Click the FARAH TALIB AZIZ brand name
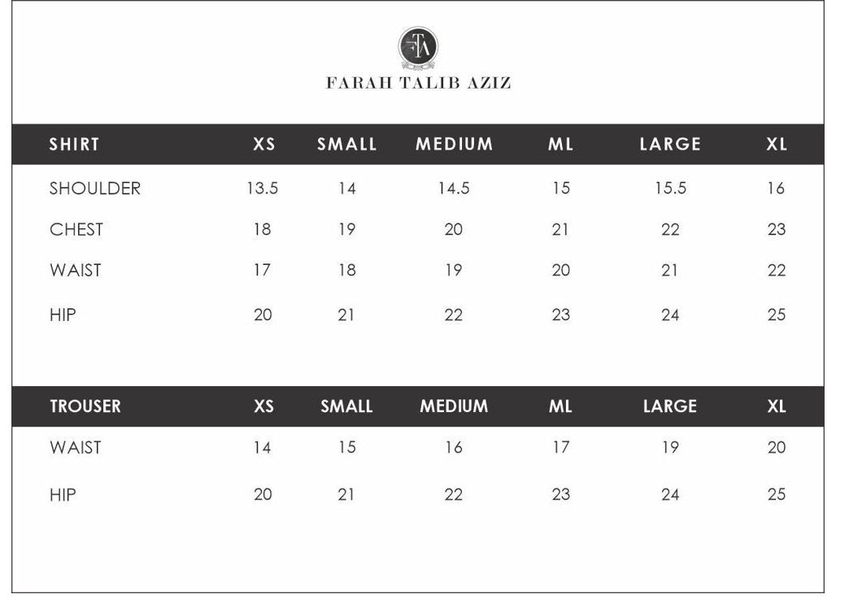 pyautogui.click(x=418, y=83)
